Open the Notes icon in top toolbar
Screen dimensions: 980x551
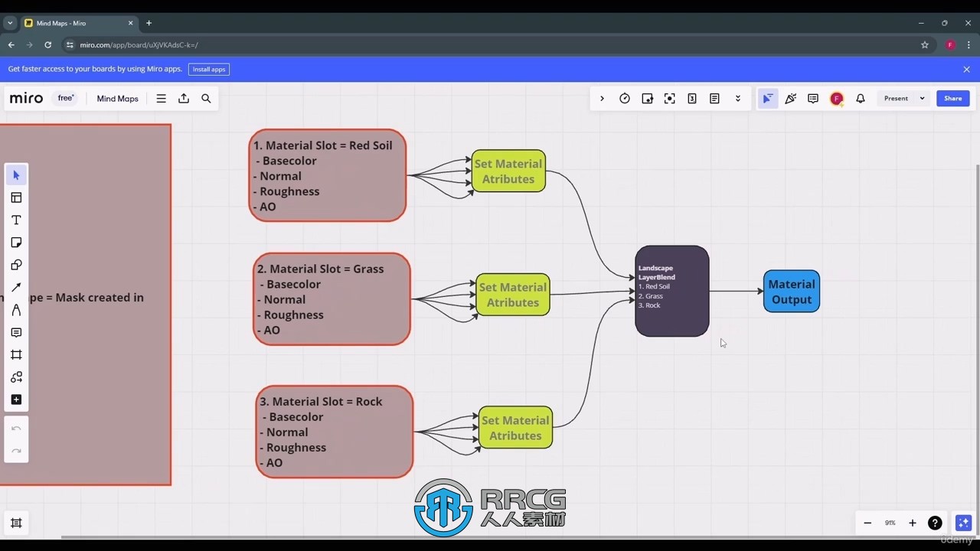[x=714, y=99]
